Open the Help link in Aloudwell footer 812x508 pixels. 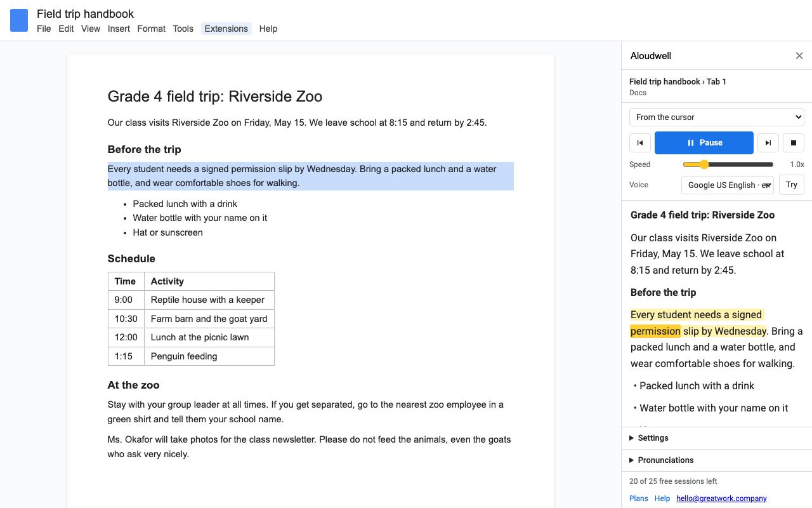pos(662,498)
